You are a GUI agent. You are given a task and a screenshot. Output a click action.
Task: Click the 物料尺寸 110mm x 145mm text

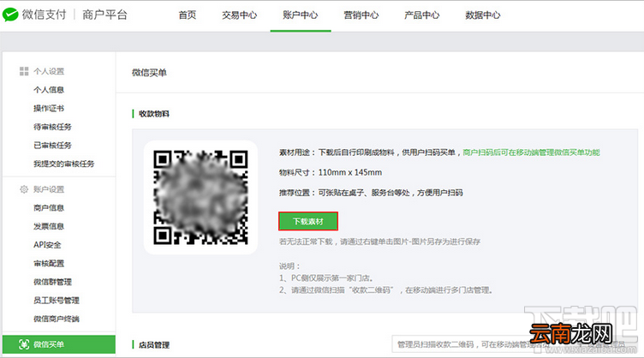pos(331,172)
